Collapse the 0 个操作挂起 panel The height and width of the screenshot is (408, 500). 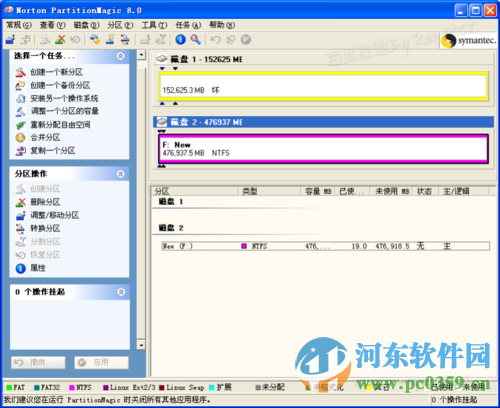(x=121, y=292)
